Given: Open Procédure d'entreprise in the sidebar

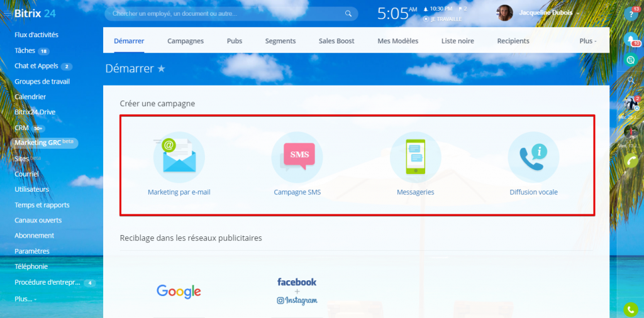Looking at the screenshot, I should click(x=47, y=282).
